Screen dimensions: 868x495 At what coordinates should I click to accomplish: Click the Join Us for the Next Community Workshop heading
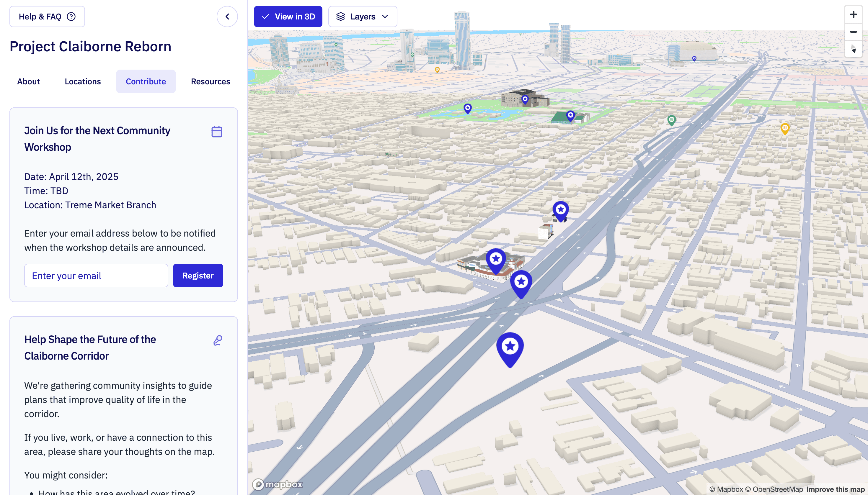tap(97, 139)
